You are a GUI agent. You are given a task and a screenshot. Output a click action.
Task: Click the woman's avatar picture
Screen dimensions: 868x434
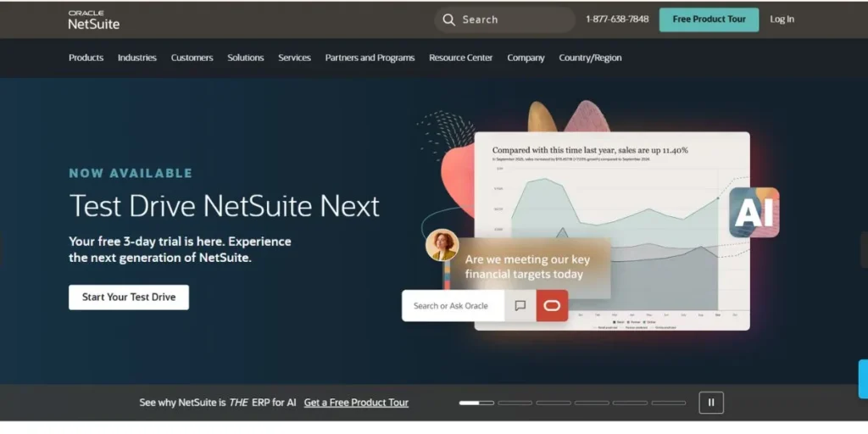[x=442, y=245]
